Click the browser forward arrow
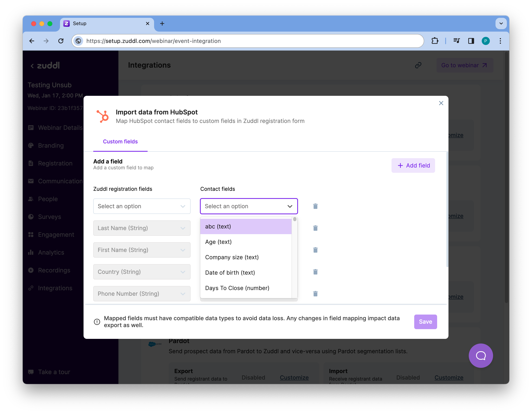This screenshot has height=414, width=532. click(x=46, y=41)
